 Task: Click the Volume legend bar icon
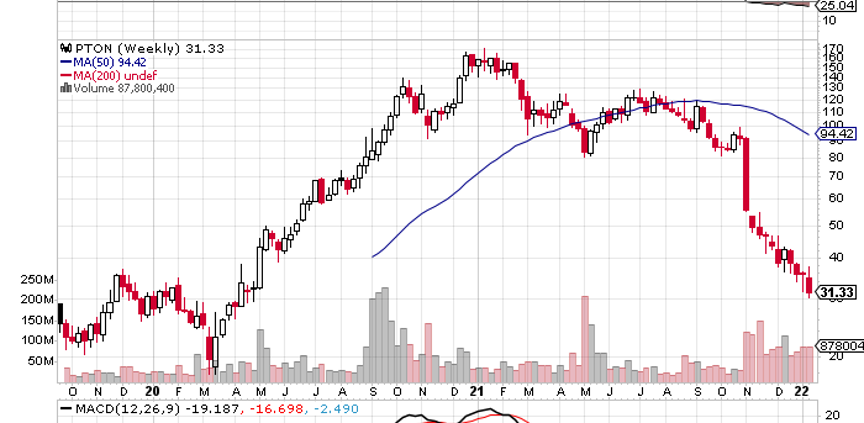point(65,87)
